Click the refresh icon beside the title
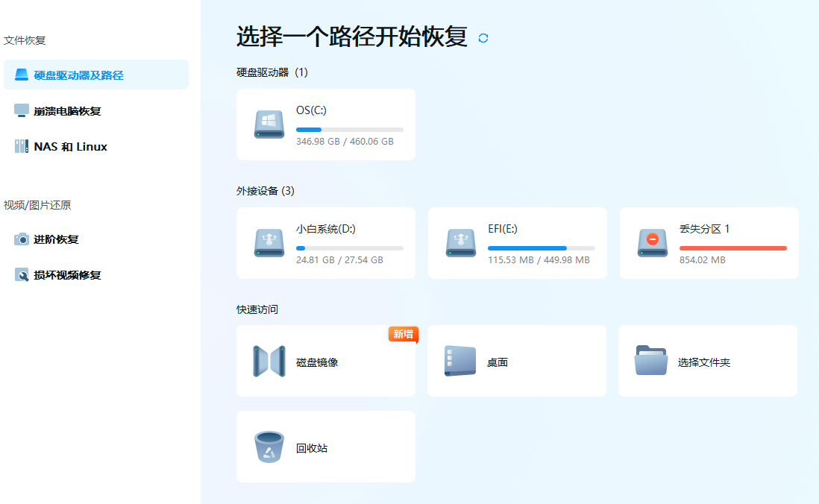This screenshot has height=504, width=819. pos(483,37)
